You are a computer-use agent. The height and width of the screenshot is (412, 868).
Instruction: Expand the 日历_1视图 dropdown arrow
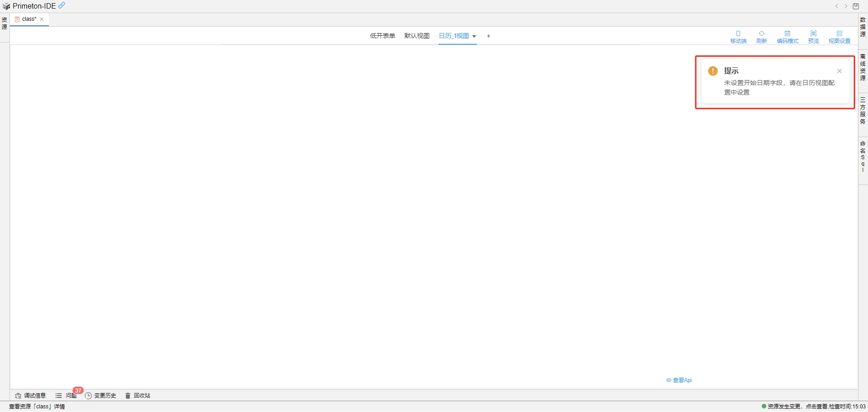click(474, 36)
